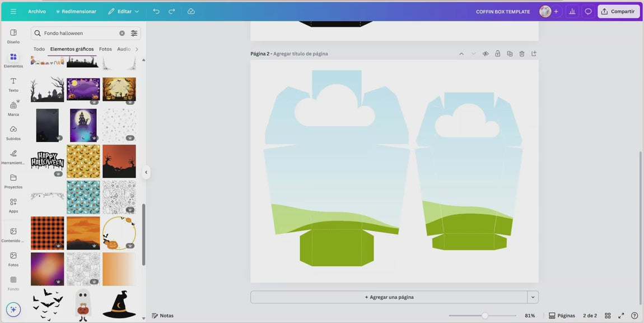Click the undo arrow icon
644x323 pixels.
(x=156, y=11)
